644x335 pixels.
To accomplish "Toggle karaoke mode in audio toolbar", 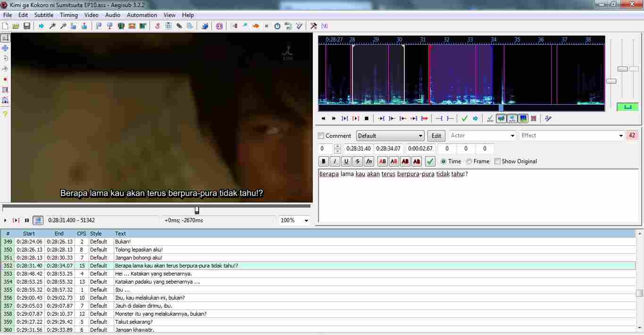I will (548, 118).
